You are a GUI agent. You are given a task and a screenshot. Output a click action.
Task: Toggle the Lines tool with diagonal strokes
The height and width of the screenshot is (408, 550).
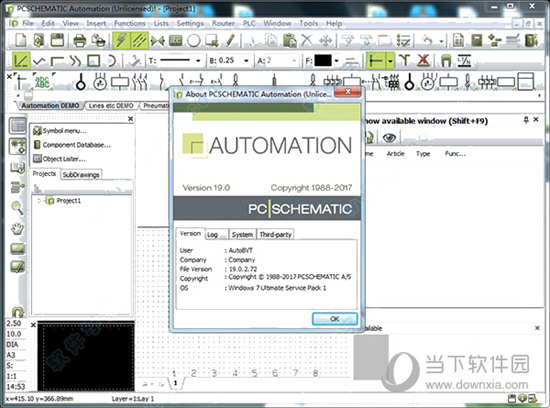(x=139, y=40)
